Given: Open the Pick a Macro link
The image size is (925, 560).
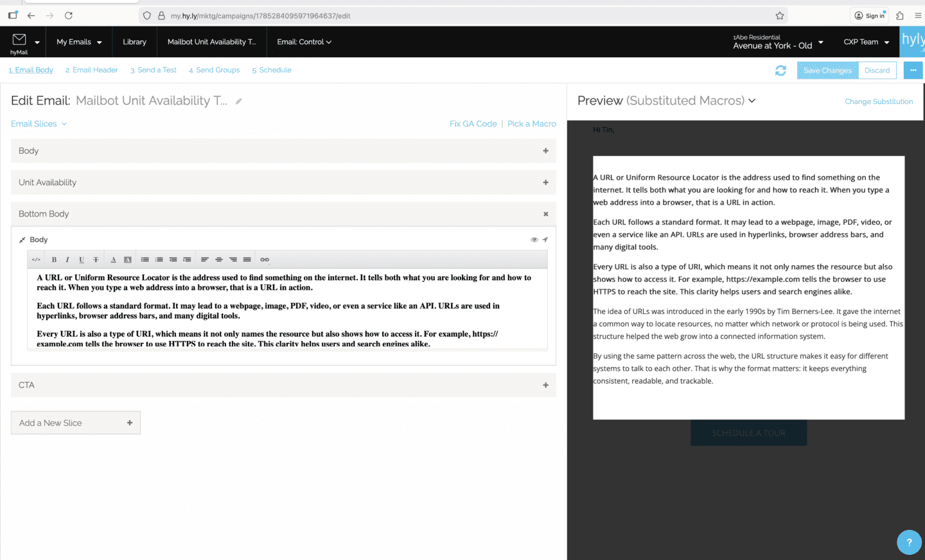Looking at the screenshot, I should [x=531, y=124].
